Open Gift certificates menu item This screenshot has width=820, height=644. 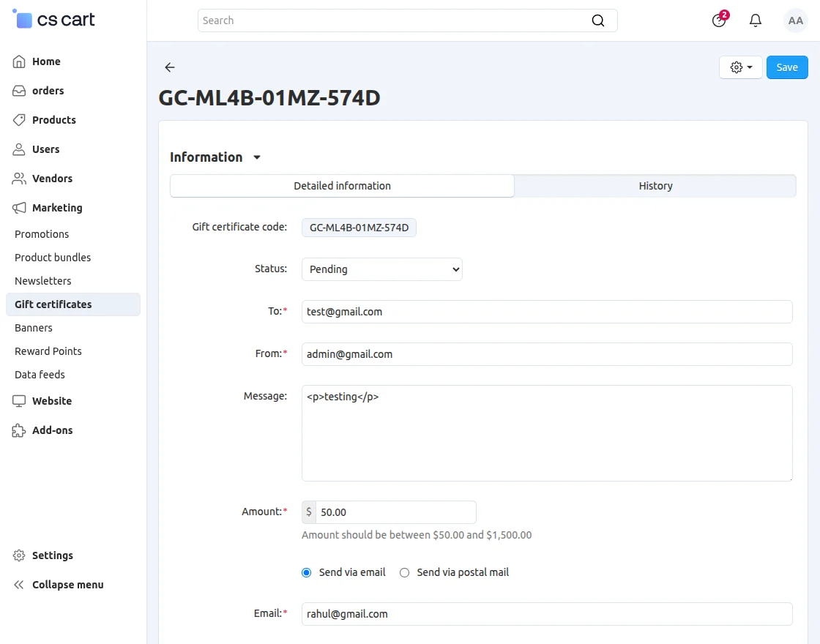[73, 304]
